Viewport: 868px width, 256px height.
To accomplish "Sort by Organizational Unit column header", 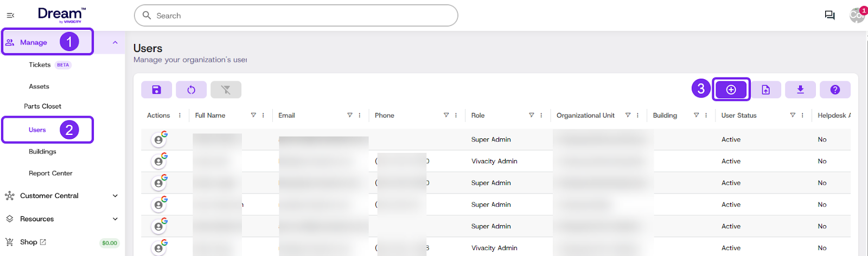I will [585, 116].
